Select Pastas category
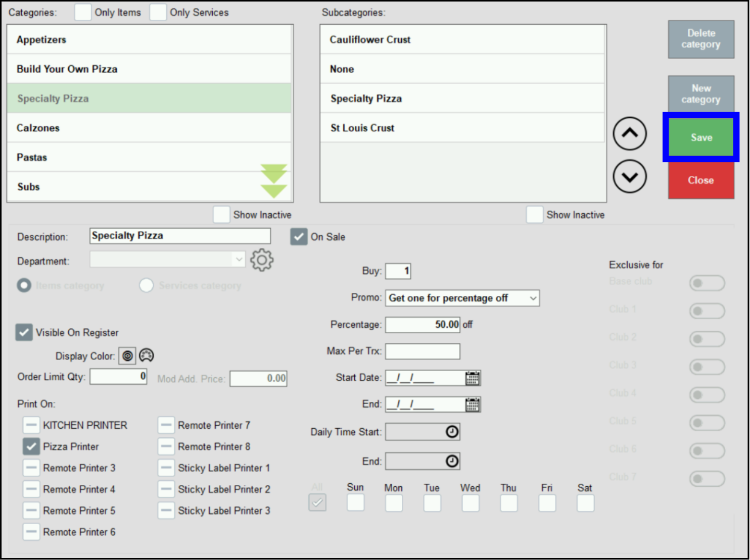 [x=149, y=158]
